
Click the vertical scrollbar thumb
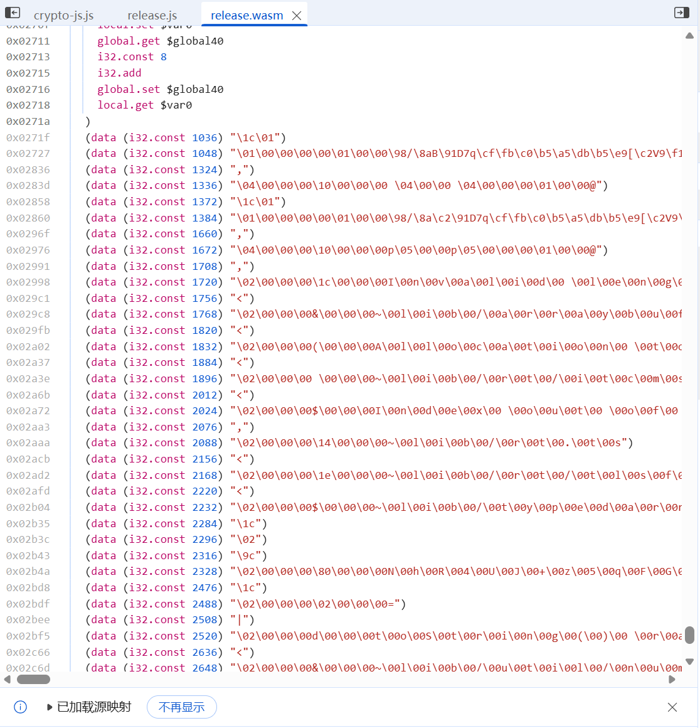pos(689,635)
